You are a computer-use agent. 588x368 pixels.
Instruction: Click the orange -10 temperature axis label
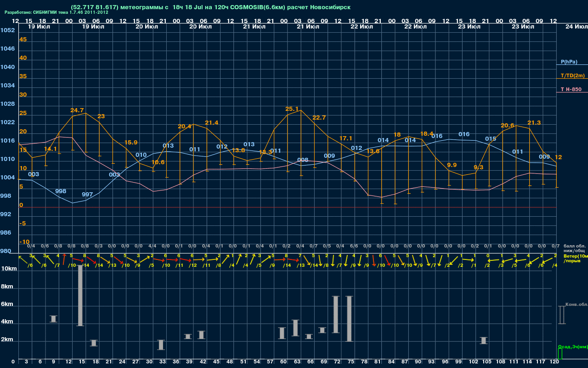coord(25,242)
